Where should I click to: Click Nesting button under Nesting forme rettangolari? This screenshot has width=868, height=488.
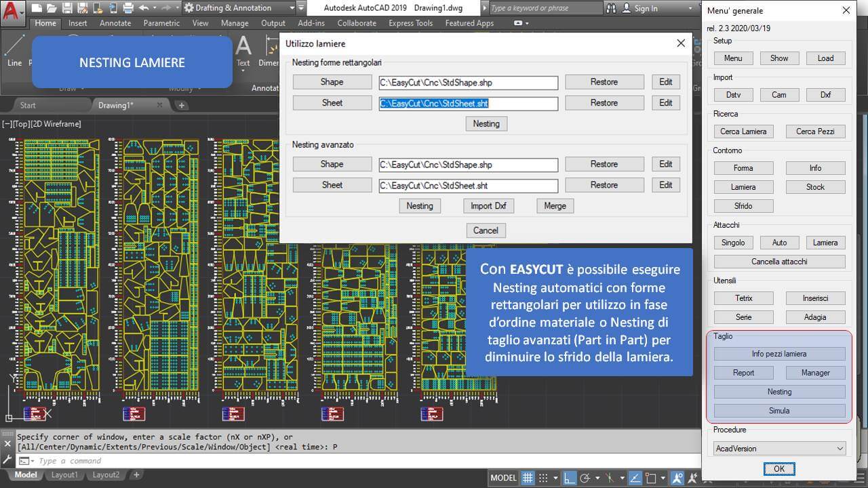click(x=486, y=124)
